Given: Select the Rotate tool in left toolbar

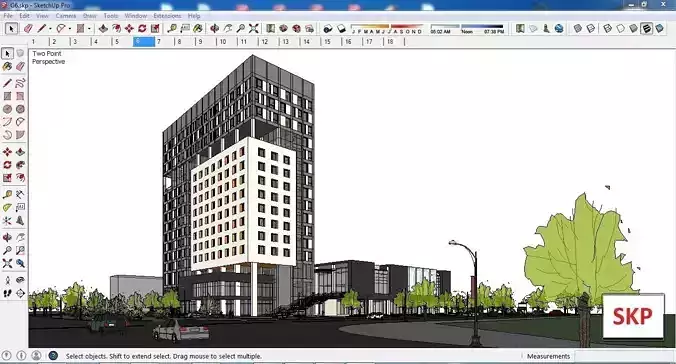Looking at the screenshot, I should click(x=7, y=165).
